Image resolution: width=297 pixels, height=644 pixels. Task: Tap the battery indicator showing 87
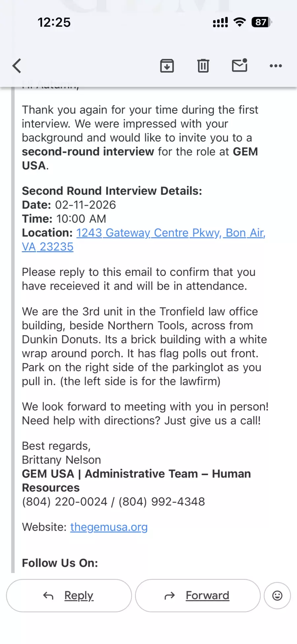[x=261, y=22]
